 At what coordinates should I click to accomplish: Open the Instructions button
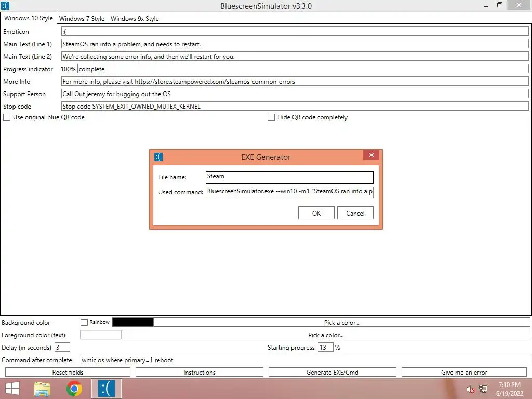(199, 372)
